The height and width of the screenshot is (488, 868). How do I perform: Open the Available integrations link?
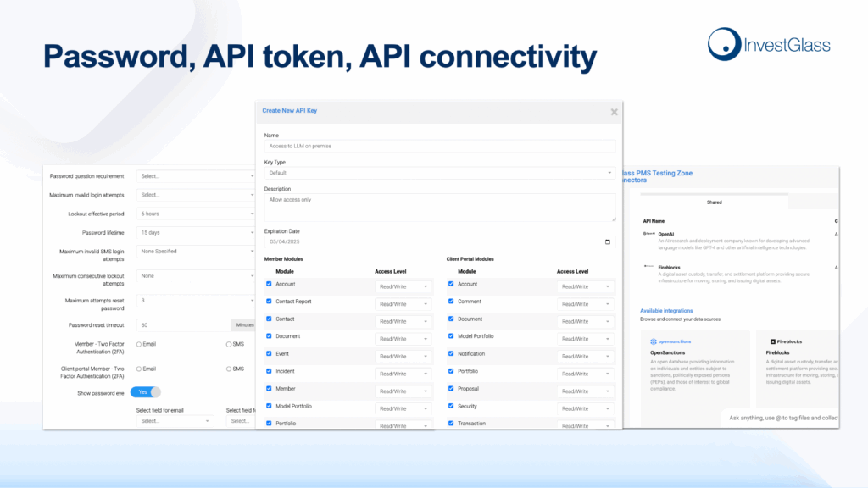click(666, 311)
